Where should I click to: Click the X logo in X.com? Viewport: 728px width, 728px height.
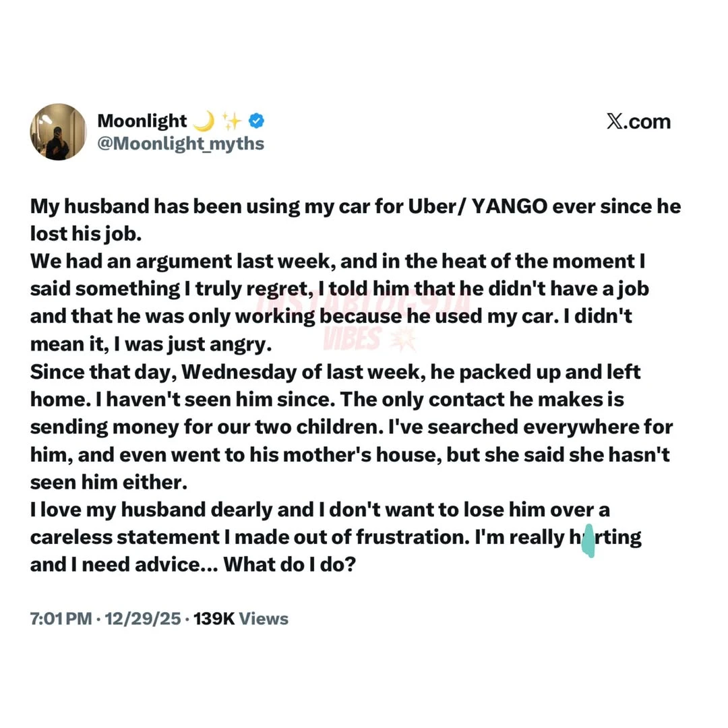tap(614, 122)
